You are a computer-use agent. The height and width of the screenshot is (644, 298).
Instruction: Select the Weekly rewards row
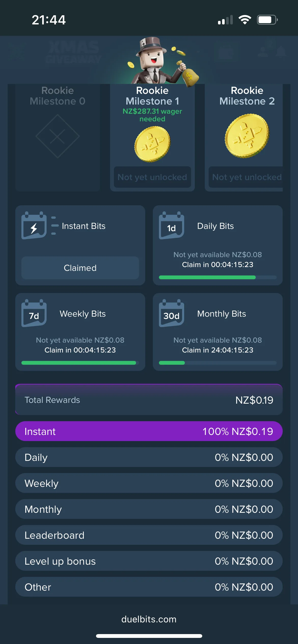click(149, 483)
